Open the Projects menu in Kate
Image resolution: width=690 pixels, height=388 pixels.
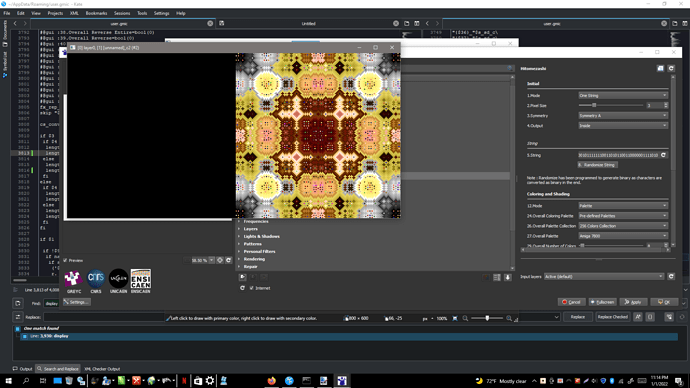[x=55, y=13]
